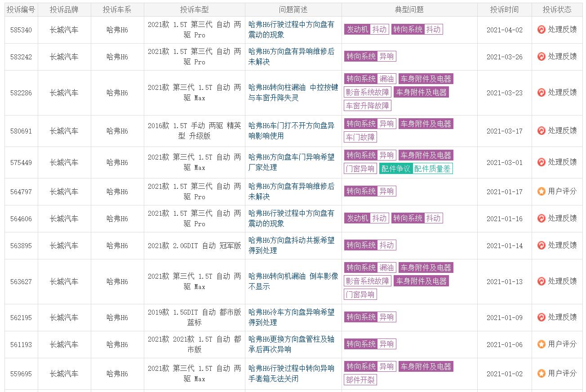The image size is (586, 392).
Task: Click status icon for complaint 585340
Action: [x=542, y=30]
